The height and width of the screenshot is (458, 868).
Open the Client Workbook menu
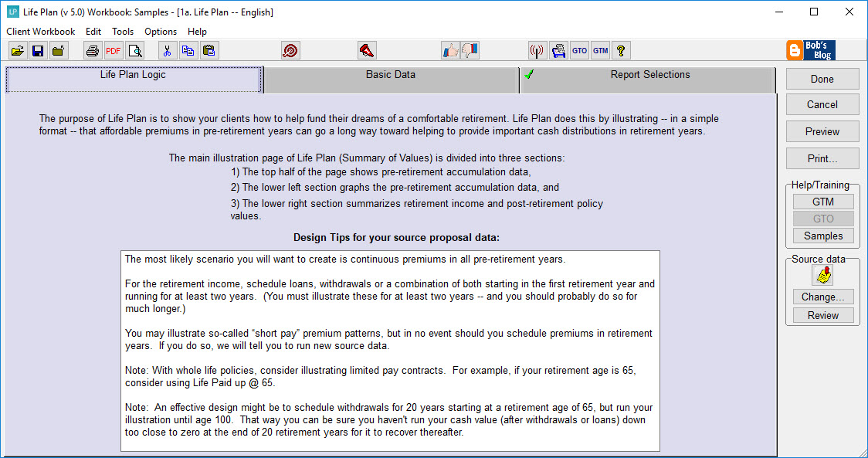point(40,32)
